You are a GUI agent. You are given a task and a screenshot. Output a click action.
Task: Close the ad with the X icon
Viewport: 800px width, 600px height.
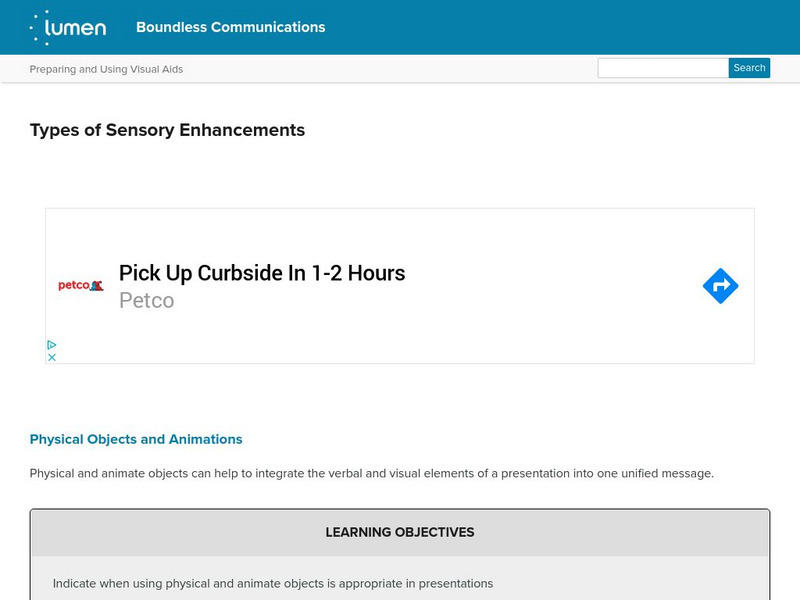(52, 357)
